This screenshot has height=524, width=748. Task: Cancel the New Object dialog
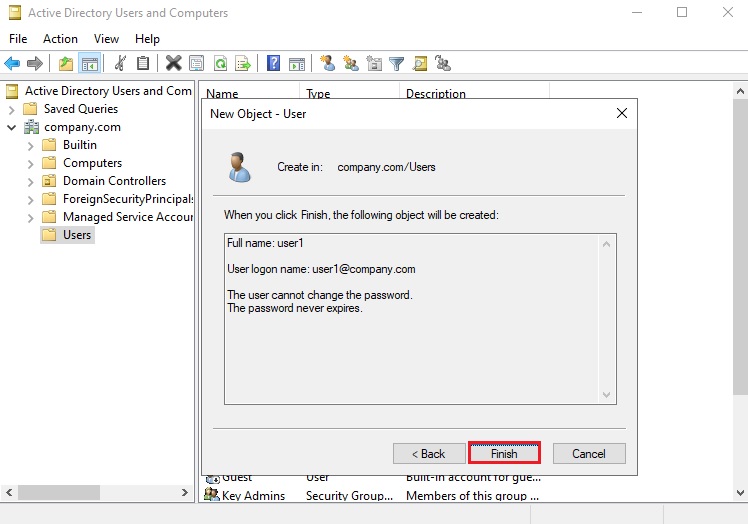(x=589, y=453)
